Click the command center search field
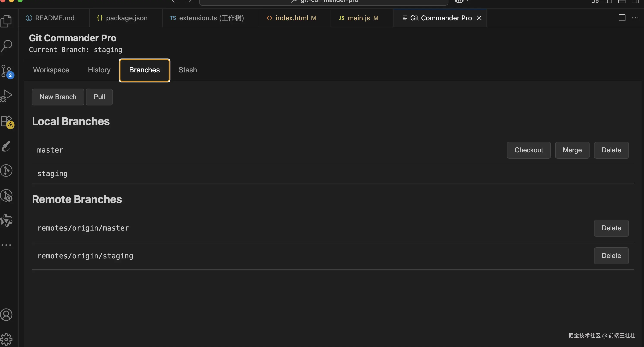The height and width of the screenshot is (347, 644). tap(324, 2)
